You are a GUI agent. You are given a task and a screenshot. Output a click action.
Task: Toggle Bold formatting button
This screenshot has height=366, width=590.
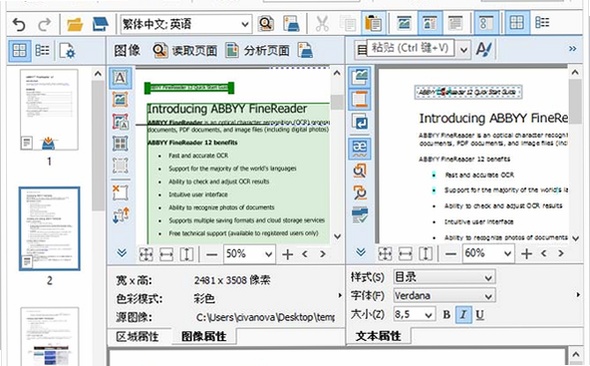click(446, 314)
